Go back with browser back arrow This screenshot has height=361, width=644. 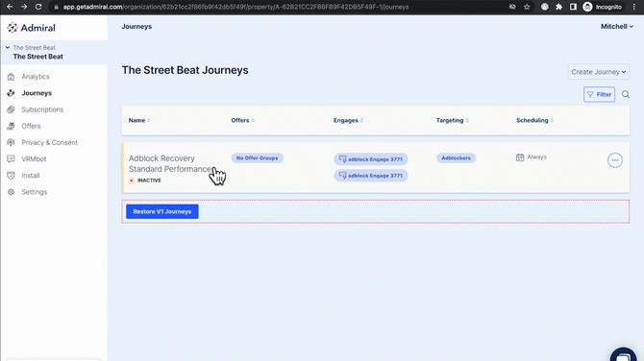click(x=10, y=7)
